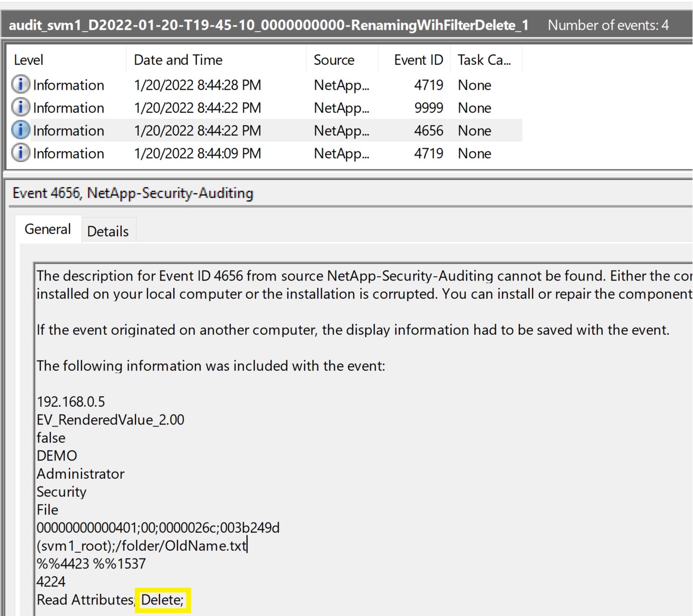Click the truncated Task Category column header
The width and height of the screenshot is (693, 616).
(x=484, y=60)
